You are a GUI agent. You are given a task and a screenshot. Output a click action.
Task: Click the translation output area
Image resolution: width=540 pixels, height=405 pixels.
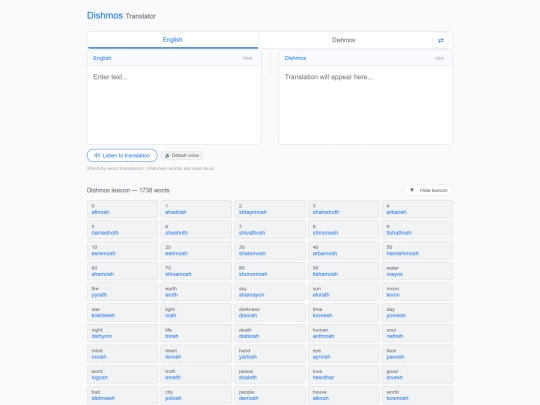click(365, 104)
